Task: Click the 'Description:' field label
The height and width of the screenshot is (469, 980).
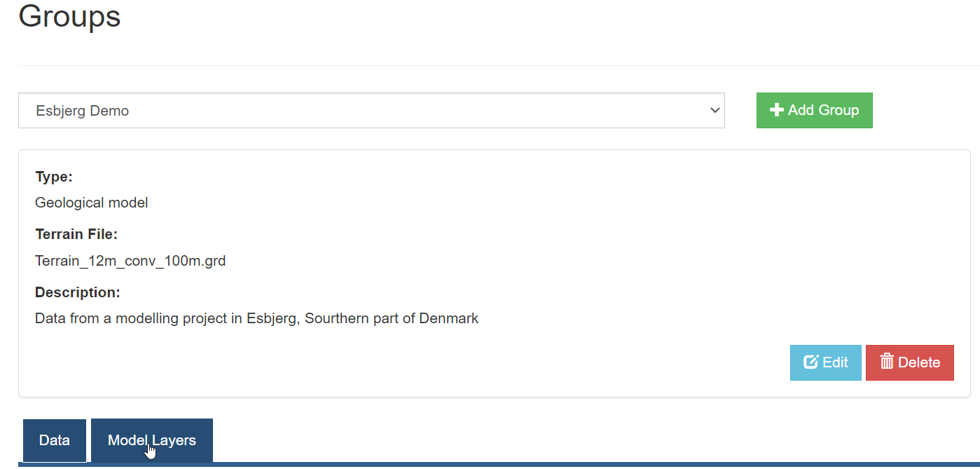Action: point(78,292)
